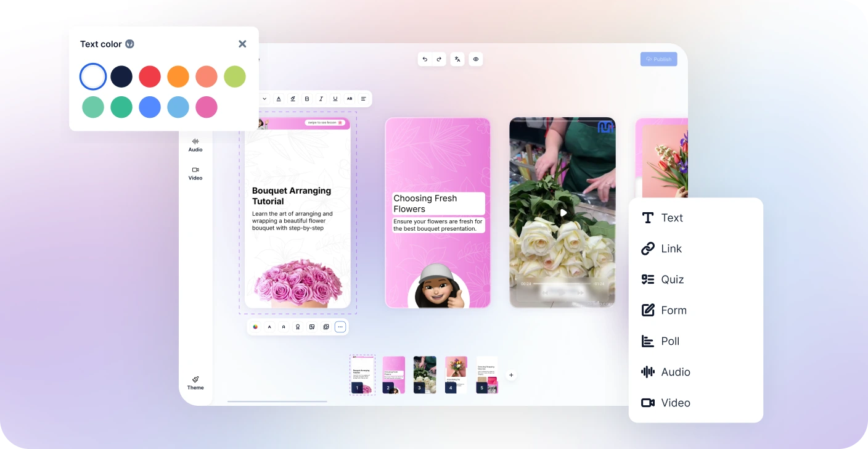Open preview with the eye icon
The image size is (868, 449).
coord(475,59)
